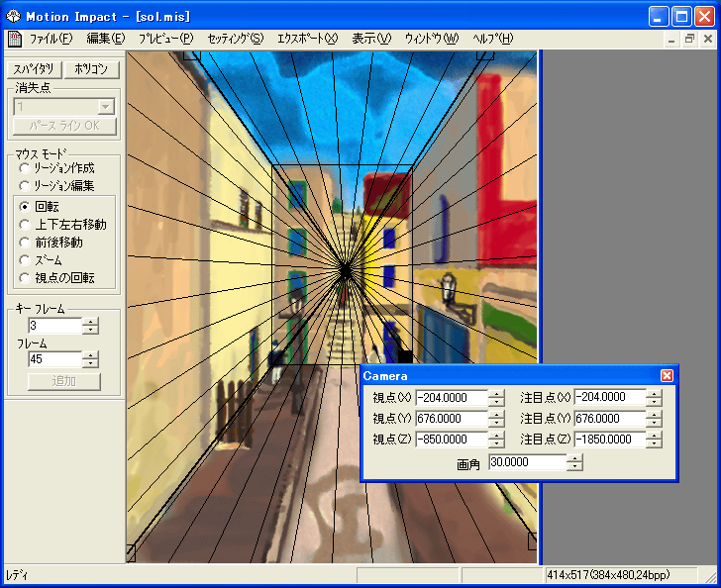Click the レディ status bar text
Screen dimensions: 721x588
[17, 575]
